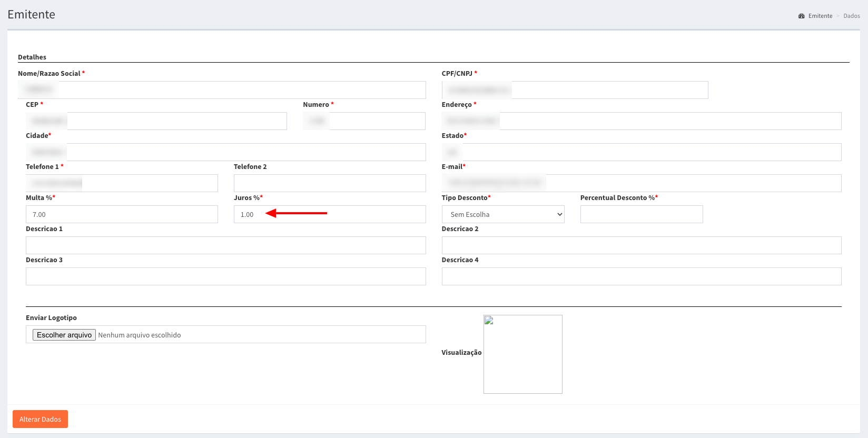Viewport: 868px width, 438px height.
Task: Click the CPF/CNPJ input field
Action: pos(575,90)
